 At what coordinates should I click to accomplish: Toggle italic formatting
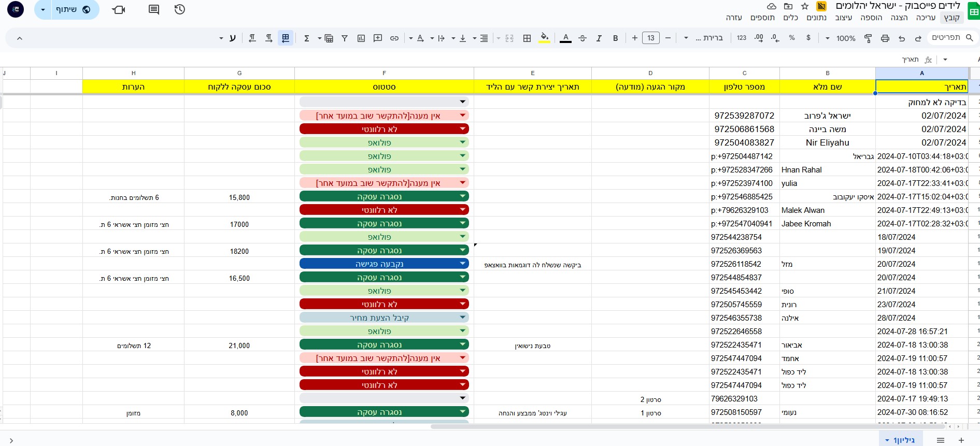click(599, 38)
